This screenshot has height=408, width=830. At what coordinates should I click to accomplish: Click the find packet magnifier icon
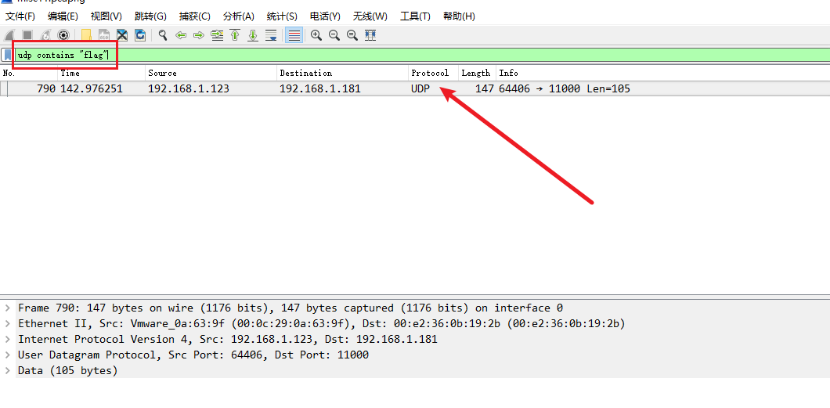pos(163,35)
